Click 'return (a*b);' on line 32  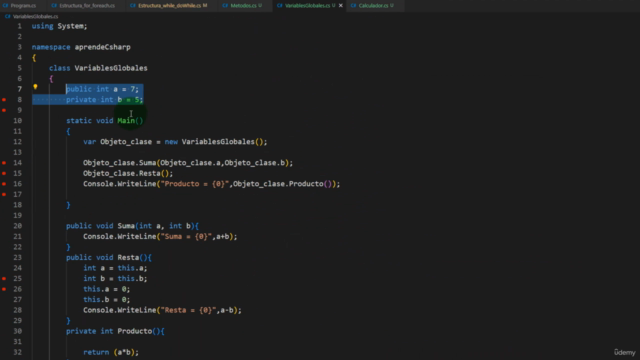(111, 352)
